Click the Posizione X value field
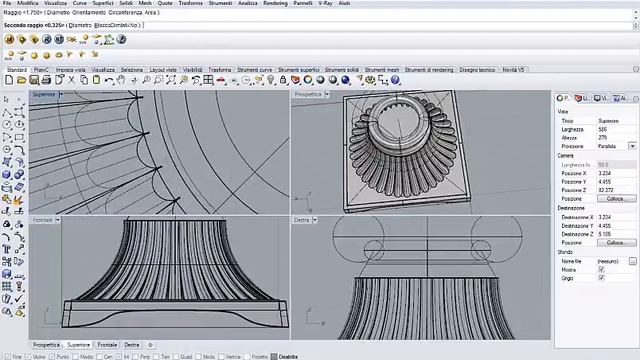 click(616, 173)
